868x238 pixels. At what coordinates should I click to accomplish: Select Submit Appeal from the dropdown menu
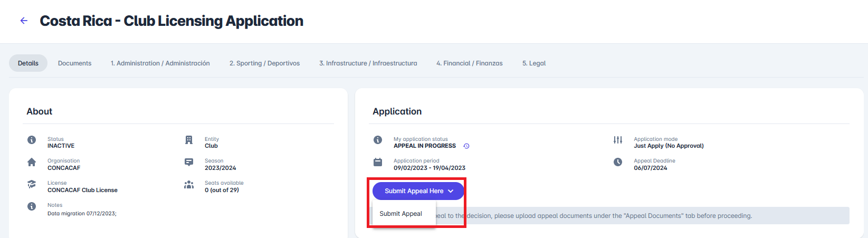(401, 214)
